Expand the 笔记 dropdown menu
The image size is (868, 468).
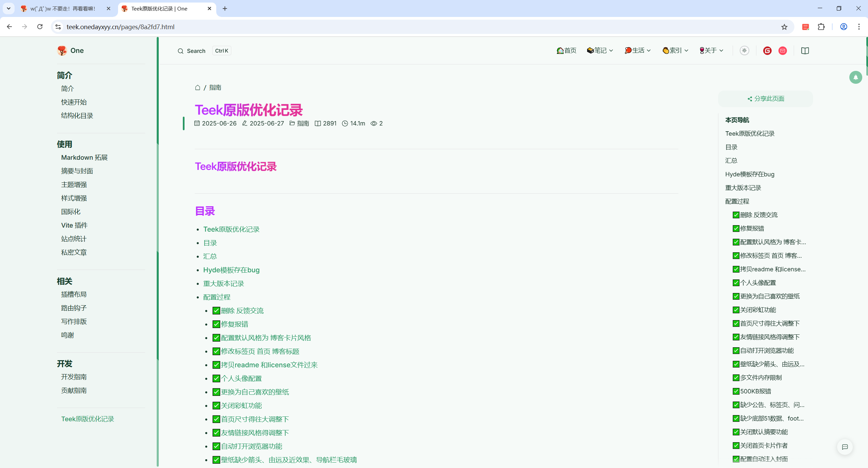click(600, 51)
